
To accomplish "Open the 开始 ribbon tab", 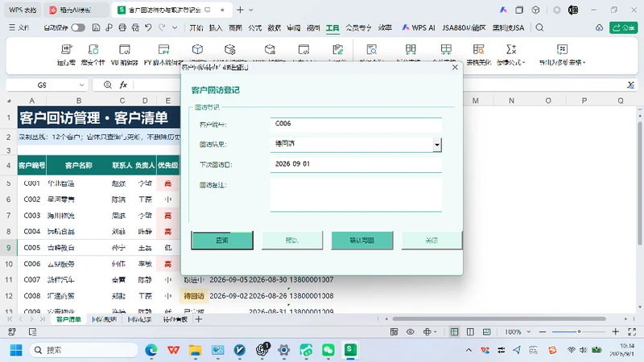I will [x=196, y=27].
